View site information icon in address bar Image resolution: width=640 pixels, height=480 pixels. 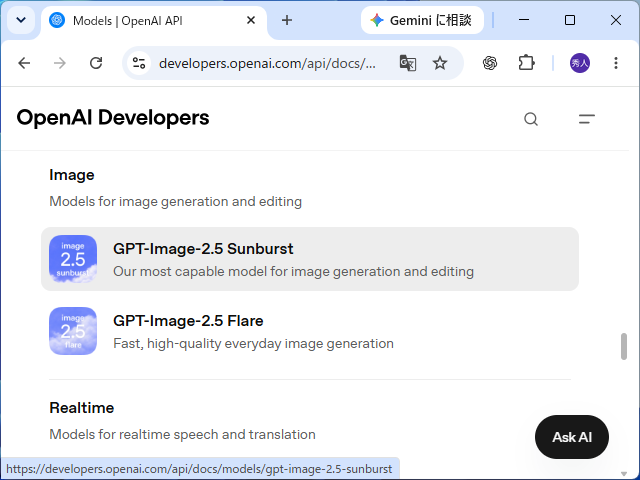tap(139, 63)
